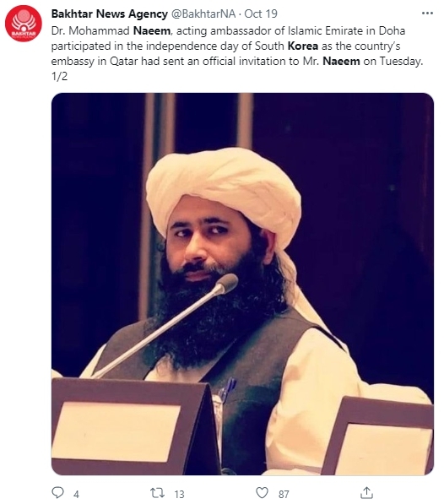Image resolution: width=444 pixels, height=504 pixels.
Task: Open the Bakhtar News Agency profile name
Action: pos(109,14)
